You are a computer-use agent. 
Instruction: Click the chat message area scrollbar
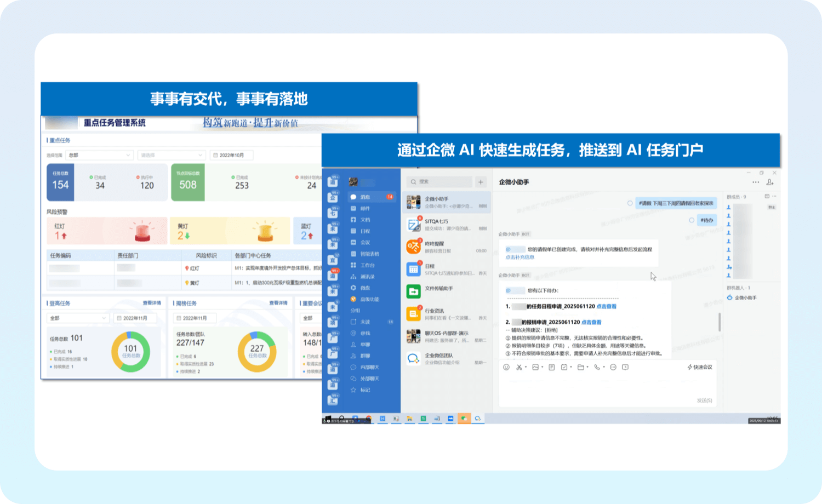[720, 322]
